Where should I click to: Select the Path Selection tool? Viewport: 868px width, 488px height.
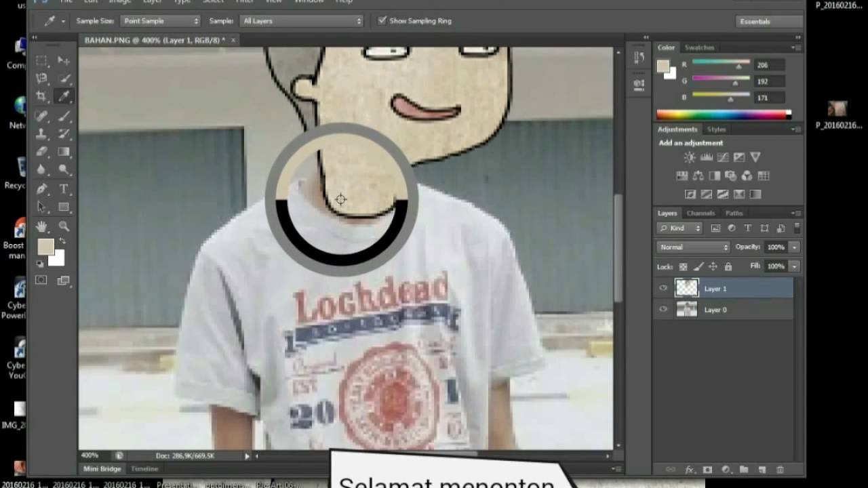[41, 207]
